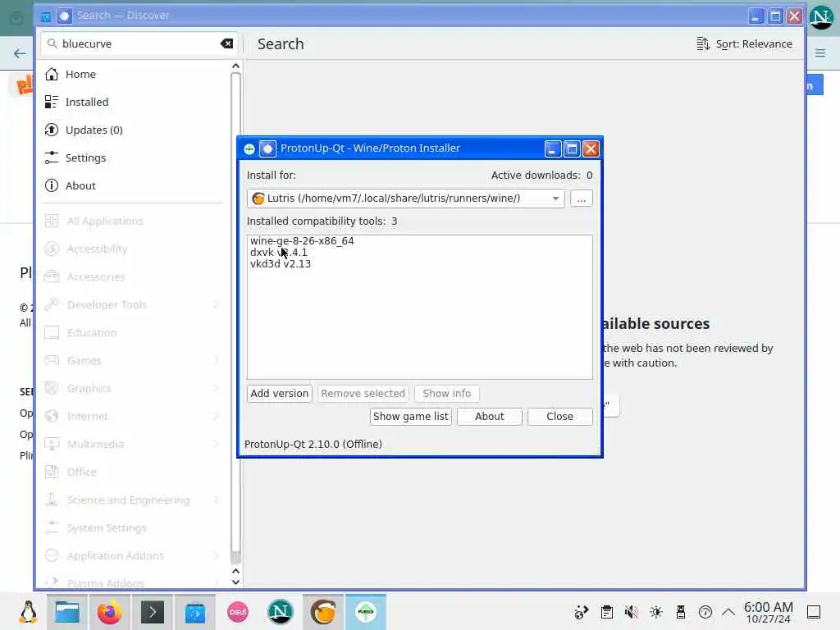Select the dxvk entry in the tools list
This screenshot has height=630, width=840.
point(279,253)
